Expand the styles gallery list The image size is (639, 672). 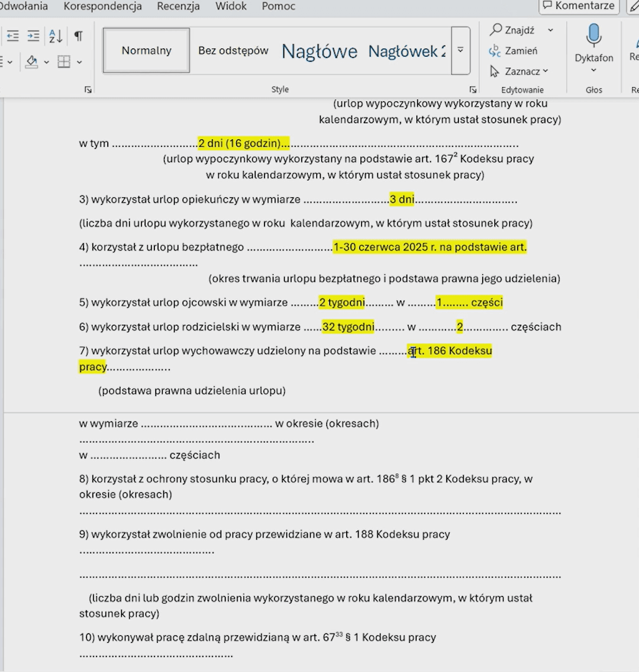(x=460, y=50)
